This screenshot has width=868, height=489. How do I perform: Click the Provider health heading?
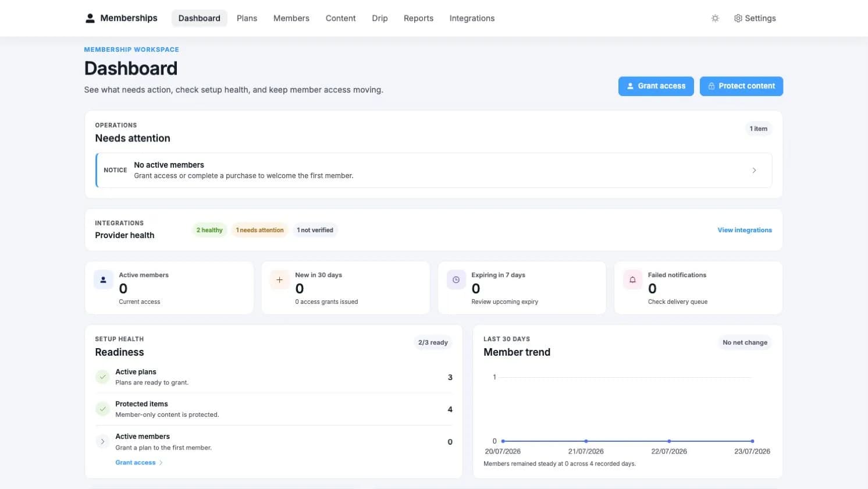124,235
